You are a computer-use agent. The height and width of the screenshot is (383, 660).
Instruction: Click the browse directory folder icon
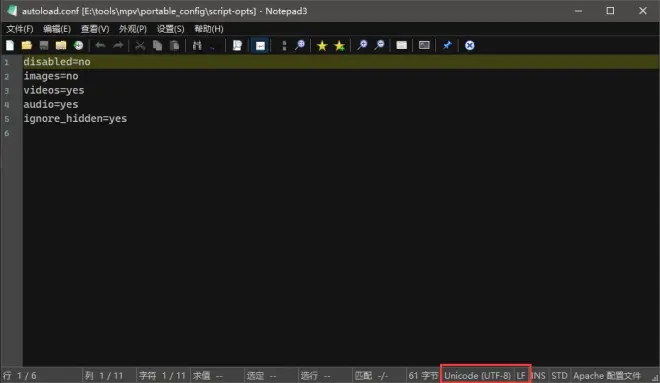coord(61,45)
